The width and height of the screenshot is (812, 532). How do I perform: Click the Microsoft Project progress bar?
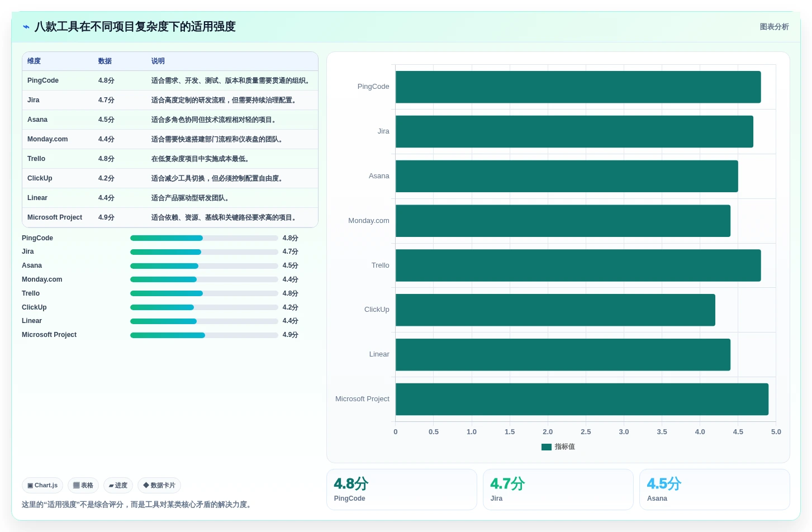point(204,335)
